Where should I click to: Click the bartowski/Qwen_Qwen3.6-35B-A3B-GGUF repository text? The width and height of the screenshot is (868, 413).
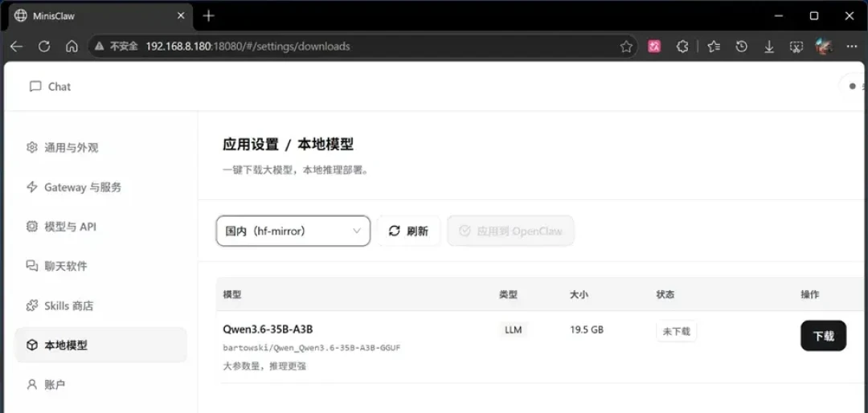click(312, 348)
